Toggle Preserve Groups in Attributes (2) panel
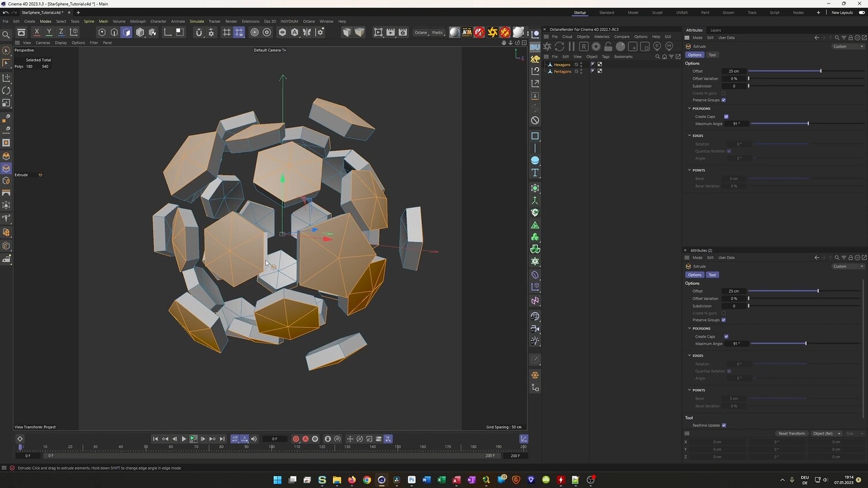The width and height of the screenshot is (868, 488). click(x=723, y=320)
